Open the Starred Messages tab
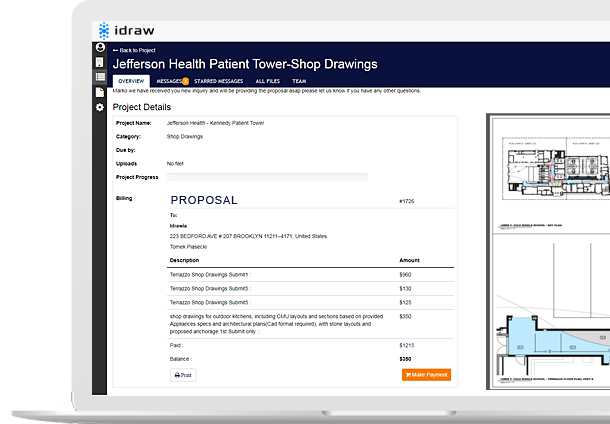610x424 pixels. [219, 81]
